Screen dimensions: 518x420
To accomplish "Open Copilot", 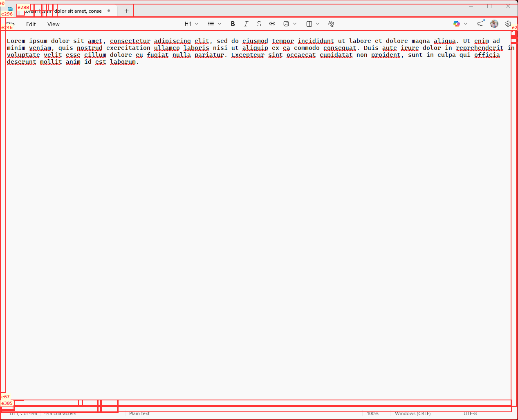I will point(456,24).
